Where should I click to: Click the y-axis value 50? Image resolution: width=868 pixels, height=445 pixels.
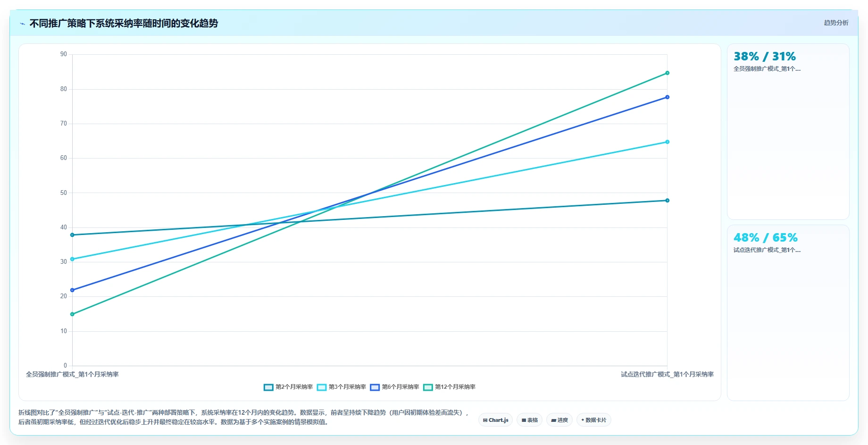point(64,193)
